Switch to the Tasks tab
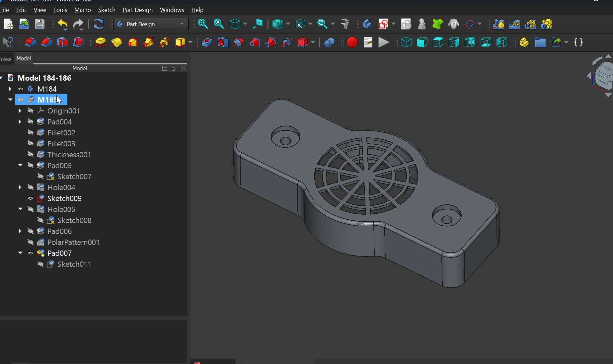The height and width of the screenshot is (364, 613). pyautogui.click(x=6, y=59)
